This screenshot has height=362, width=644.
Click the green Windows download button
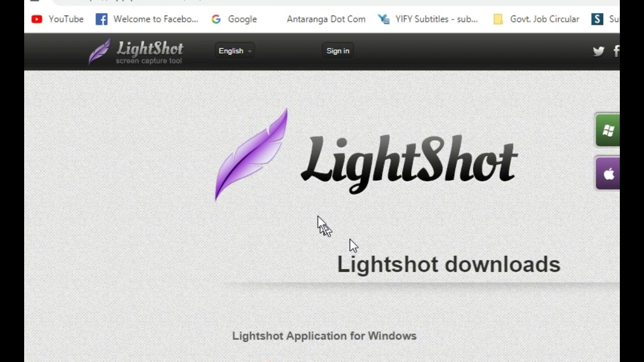click(x=608, y=130)
